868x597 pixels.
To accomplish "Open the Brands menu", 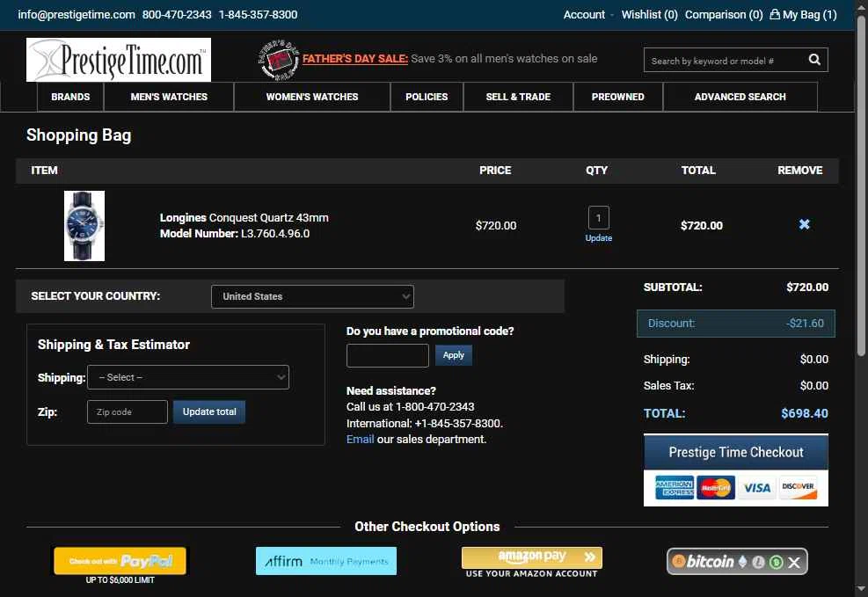I will click(70, 97).
